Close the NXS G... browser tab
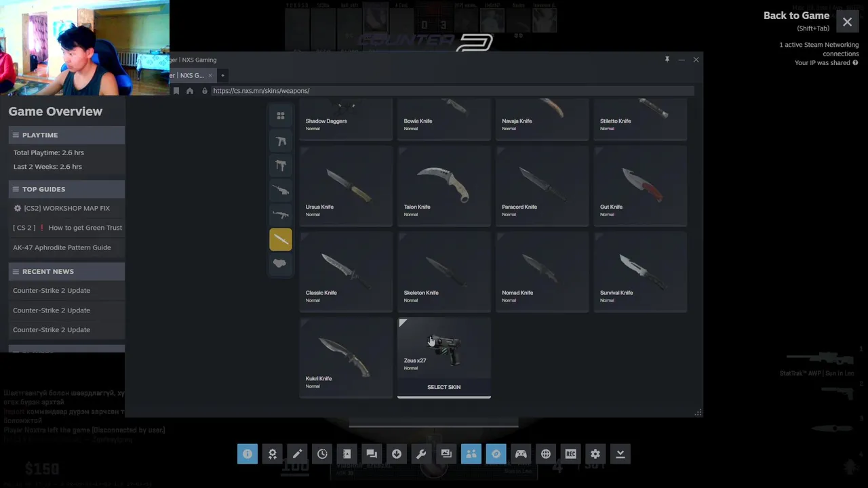 coord(210,75)
